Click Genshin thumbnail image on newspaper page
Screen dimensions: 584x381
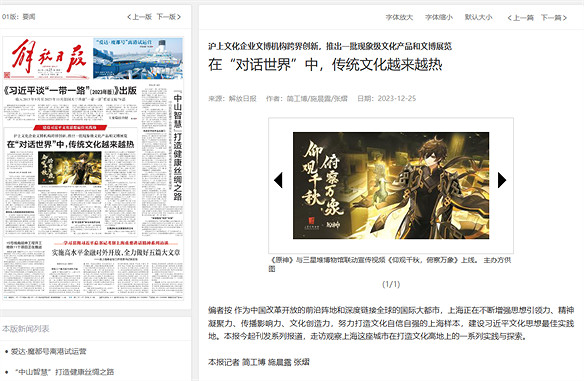pos(70,168)
